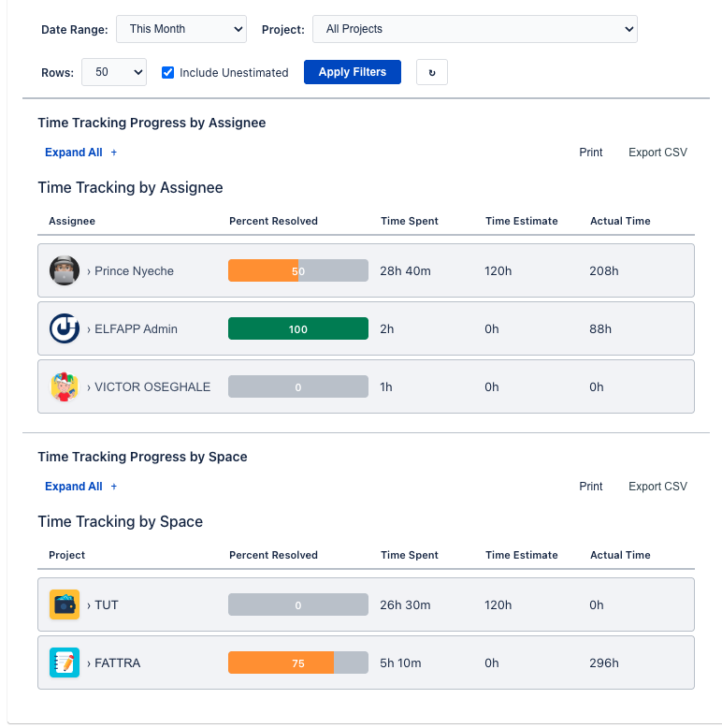Click Prince Nyeche's 50 percent progress bar
This screenshot has width=722, height=728.
[x=298, y=270]
